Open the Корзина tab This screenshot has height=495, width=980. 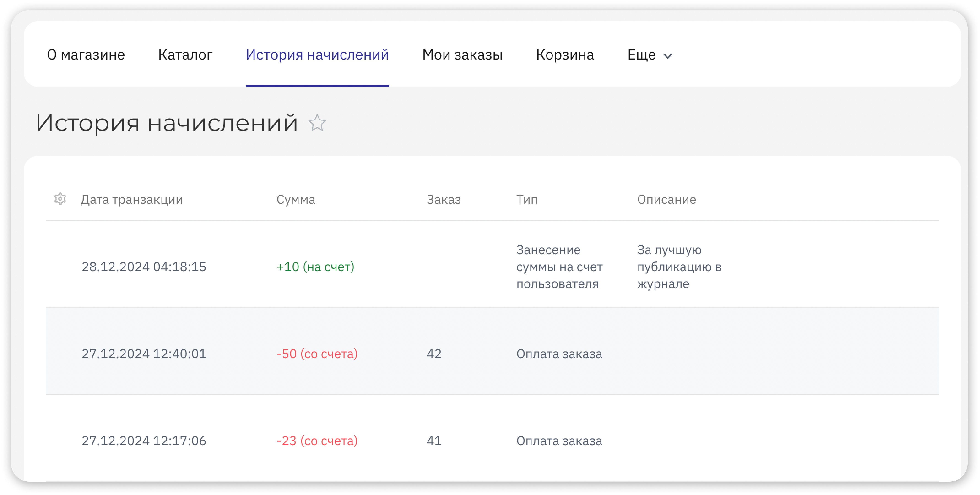pyautogui.click(x=565, y=55)
